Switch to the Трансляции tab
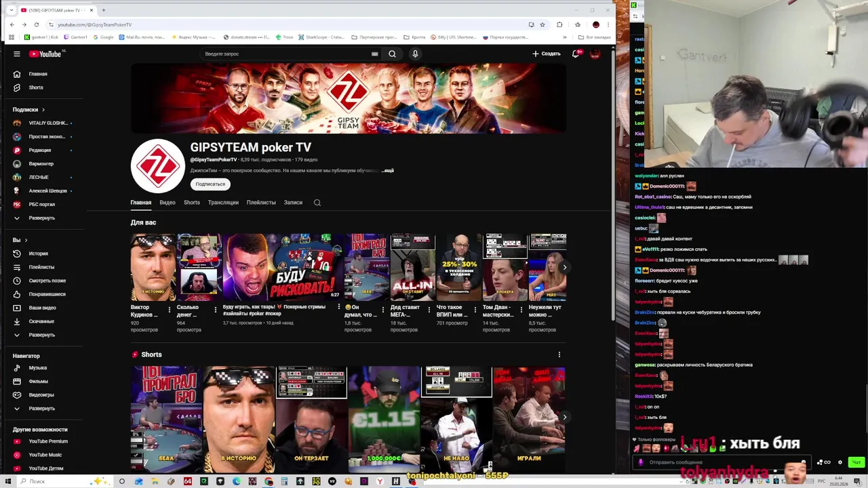This screenshot has width=868, height=488. [223, 203]
